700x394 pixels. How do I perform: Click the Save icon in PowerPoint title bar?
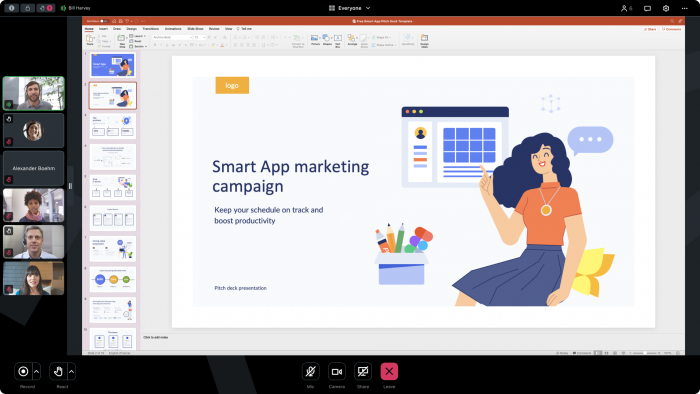[121, 21]
